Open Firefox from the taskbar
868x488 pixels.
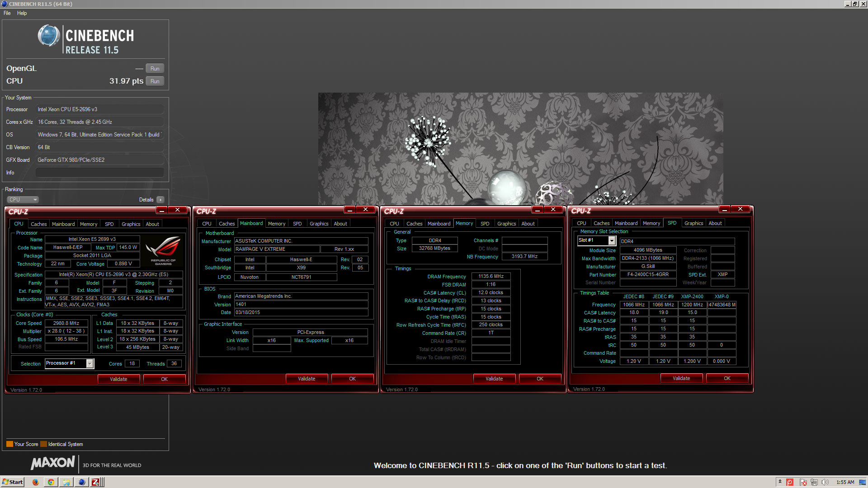35,482
